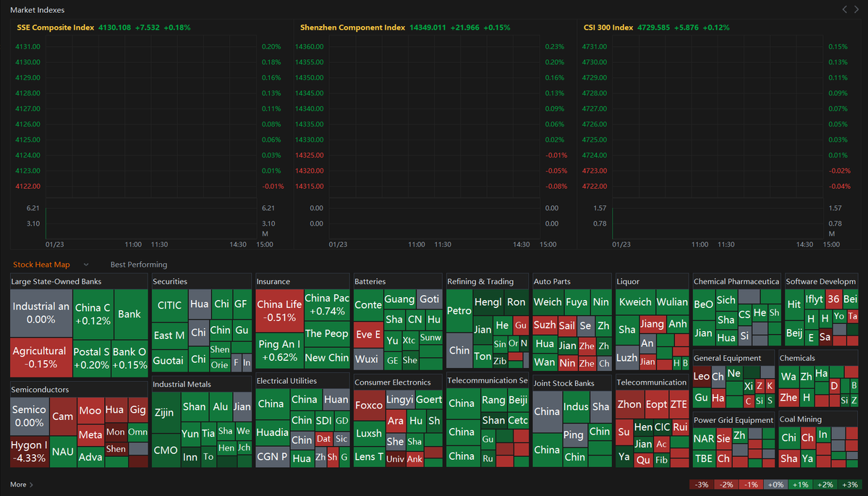Image resolution: width=868 pixels, height=496 pixels.
Task: Select the China C +0.12% tile
Action: tap(93, 314)
